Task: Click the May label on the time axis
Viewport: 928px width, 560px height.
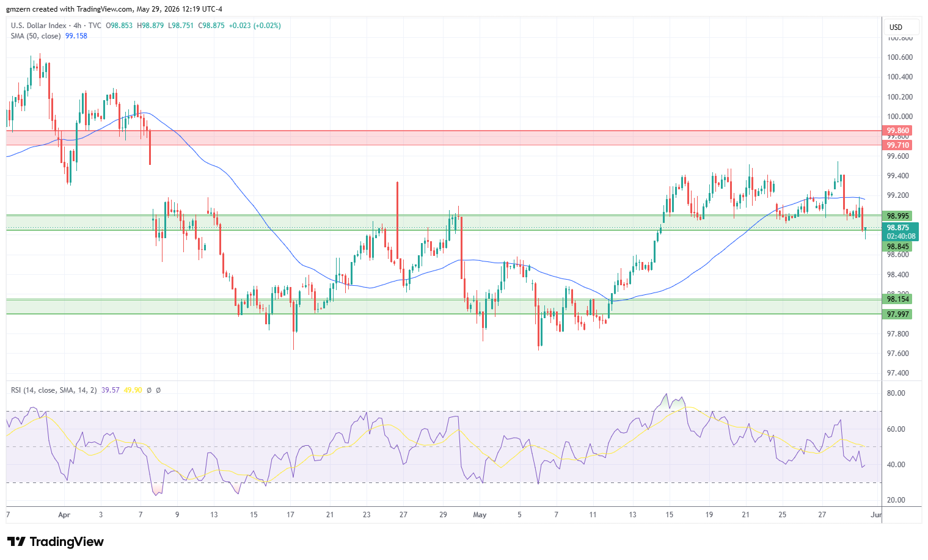Action: pyautogui.click(x=480, y=515)
